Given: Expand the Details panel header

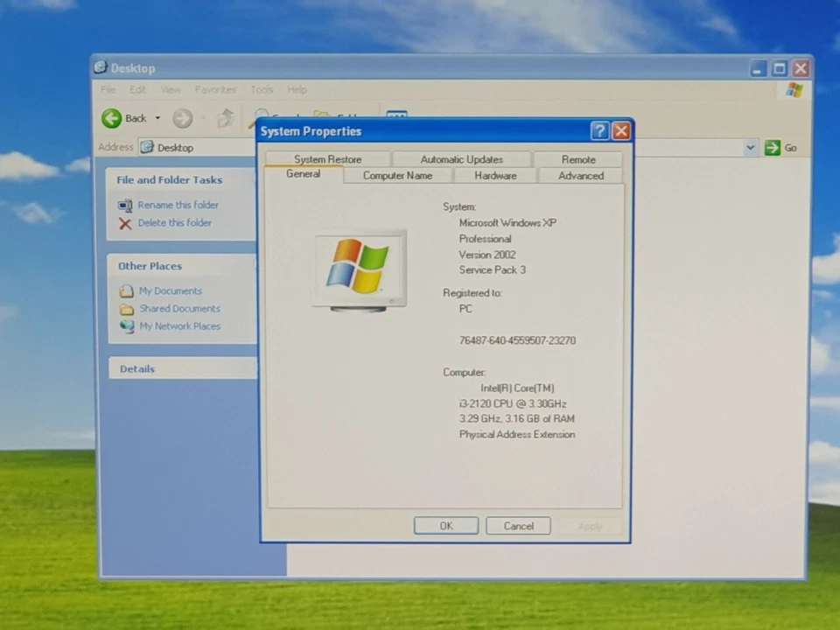Looking at the screenshot, I should [x=183, y=368].
